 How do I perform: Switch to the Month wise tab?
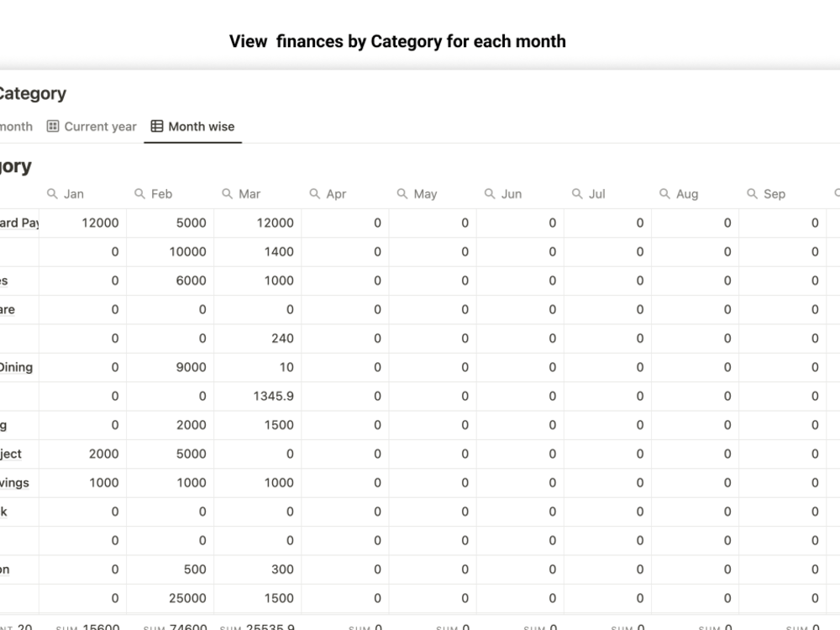pyautogui.click(x=193, y=127)
